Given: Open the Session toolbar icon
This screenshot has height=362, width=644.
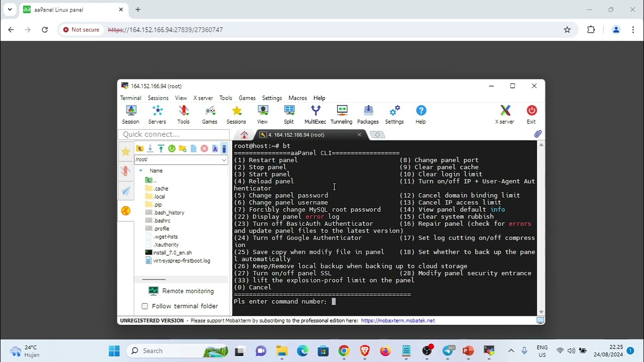Looking at the screenshot, I should click(131, 115).
